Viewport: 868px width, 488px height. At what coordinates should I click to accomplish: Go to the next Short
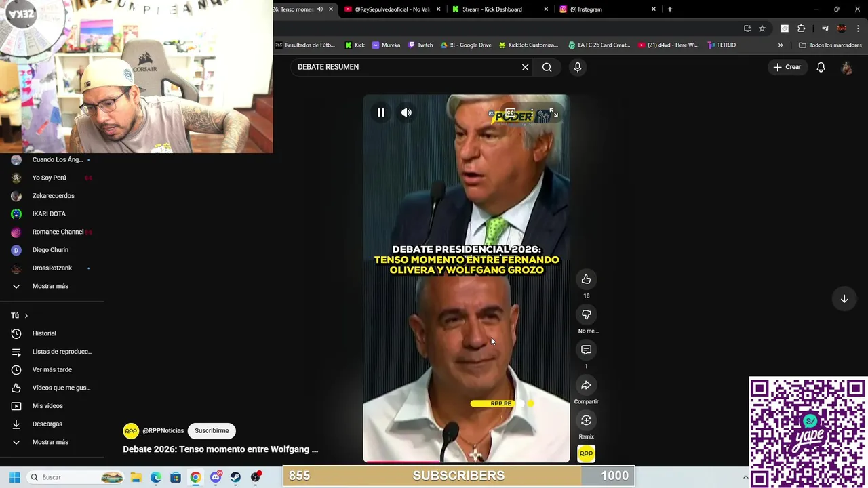click(844, 299)
